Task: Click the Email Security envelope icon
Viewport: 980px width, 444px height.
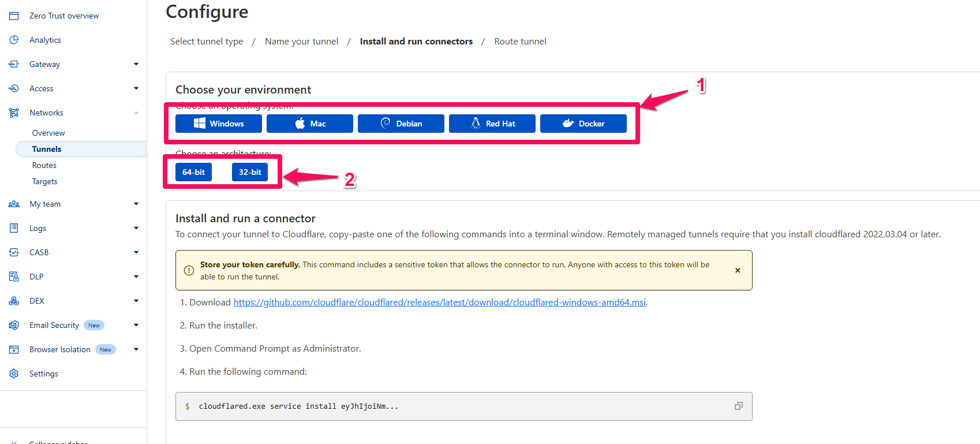Action: [14, 325]
